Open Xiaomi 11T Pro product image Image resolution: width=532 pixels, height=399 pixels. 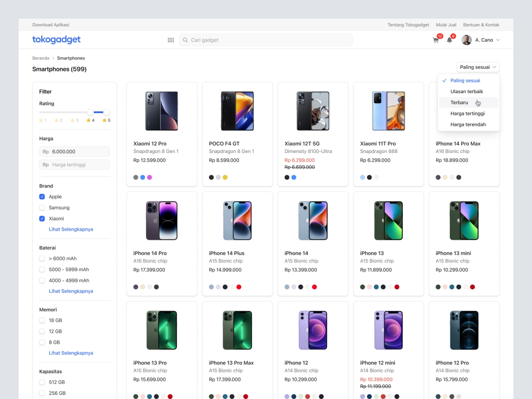pos(389,111)
